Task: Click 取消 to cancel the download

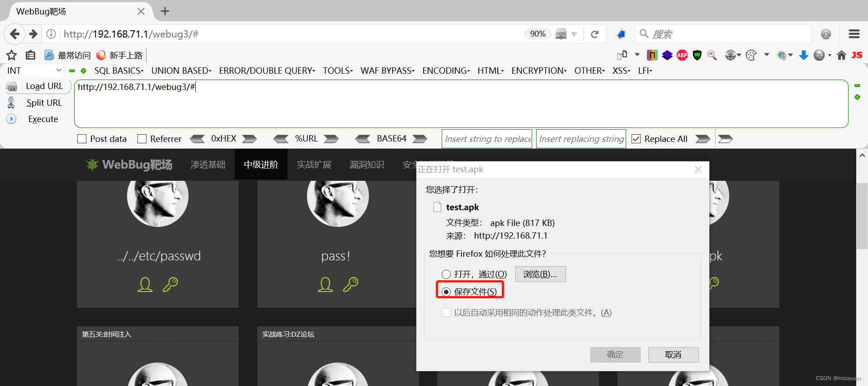Action: click(x=673, y=355)
